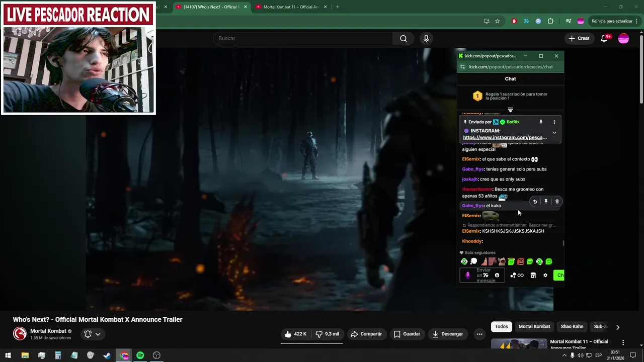644x362 pixels.
Task: Open Spotify from the taskbar
Action: [140, 355]
